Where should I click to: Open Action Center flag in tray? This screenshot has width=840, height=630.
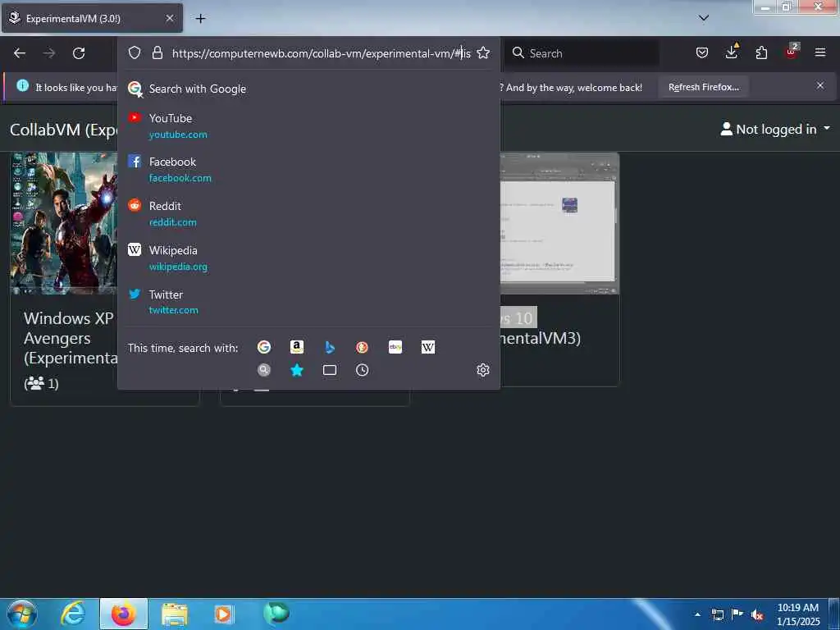tap(737, 614)
